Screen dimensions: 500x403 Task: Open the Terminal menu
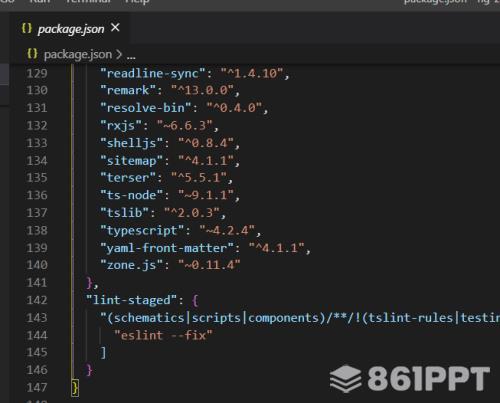tap(88, 2)
